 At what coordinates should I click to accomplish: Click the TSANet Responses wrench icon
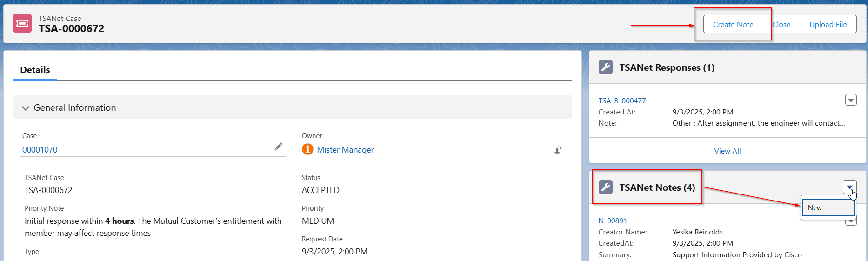(x=605, y=67)
